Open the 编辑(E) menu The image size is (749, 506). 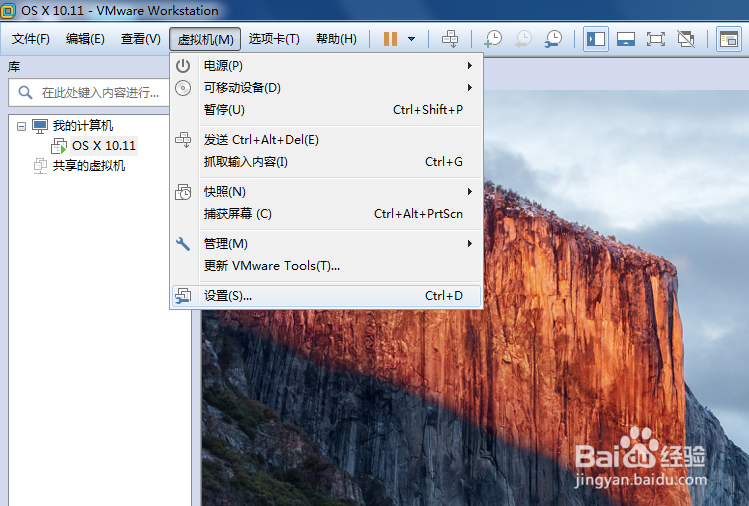(x=85, y=39)
